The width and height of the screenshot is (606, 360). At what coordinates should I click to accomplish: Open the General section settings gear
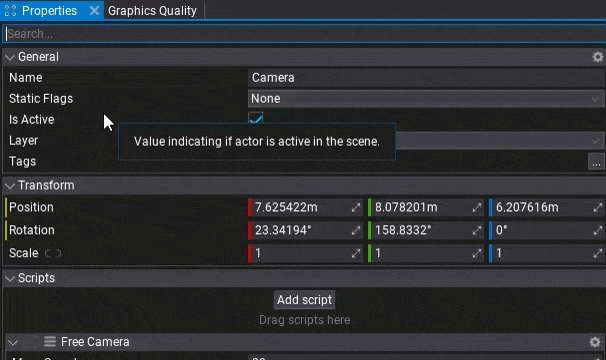[x=597, y=57]
